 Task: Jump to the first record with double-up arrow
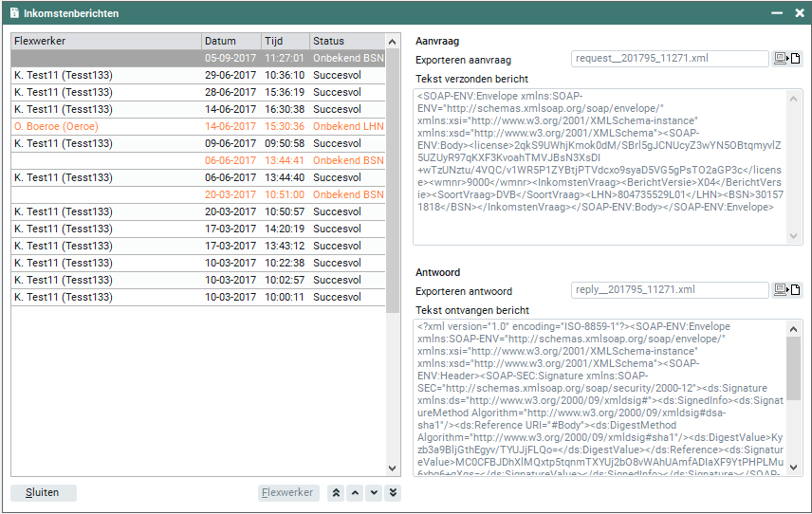335,493
